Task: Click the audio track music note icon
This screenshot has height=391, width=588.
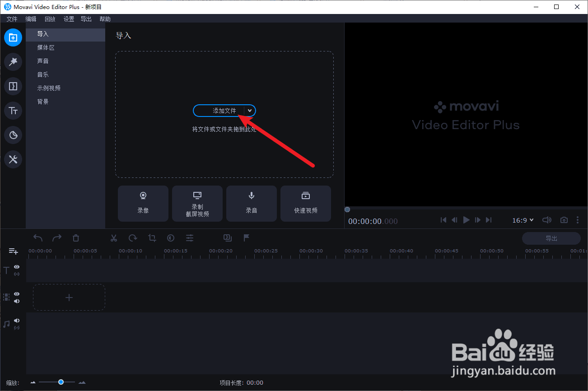Action: [6, 324]
